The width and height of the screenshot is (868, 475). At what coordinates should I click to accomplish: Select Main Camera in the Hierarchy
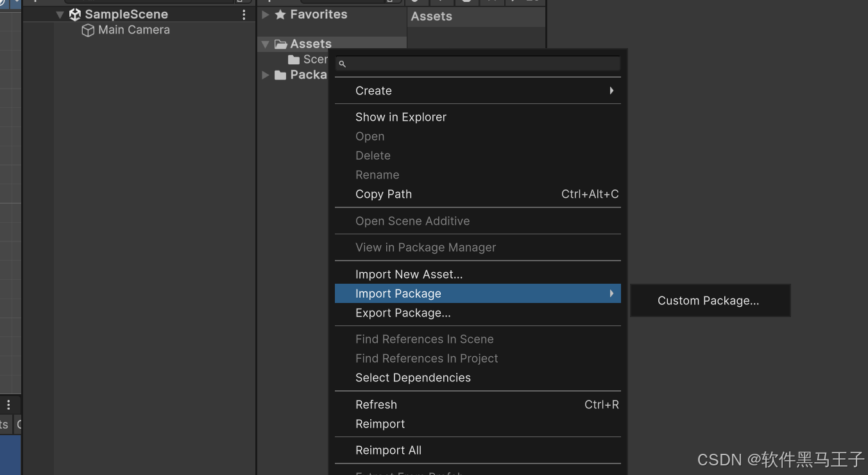[134, 30]
